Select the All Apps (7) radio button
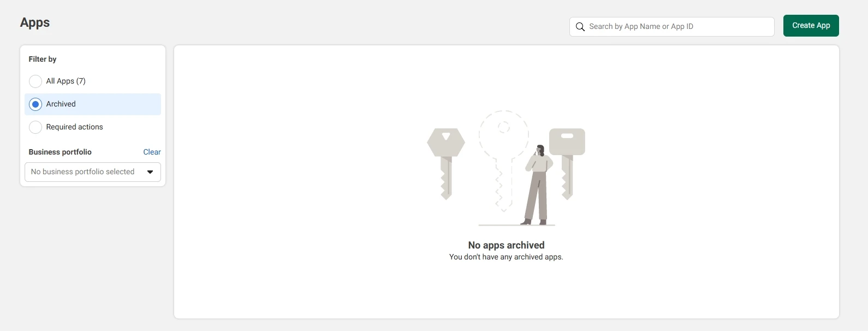This screenshot has width=868, height=331. [35, 81]
